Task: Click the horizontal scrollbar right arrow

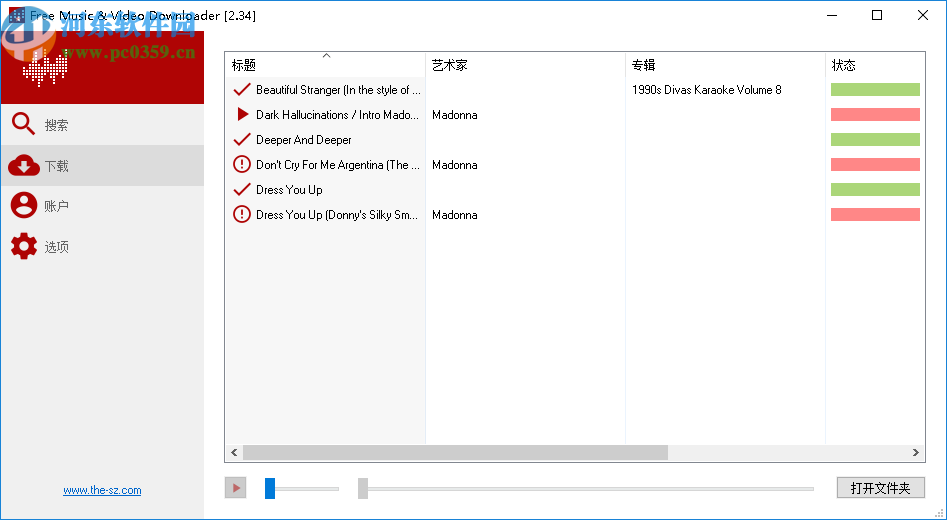Action: click(x=916, y=452)
